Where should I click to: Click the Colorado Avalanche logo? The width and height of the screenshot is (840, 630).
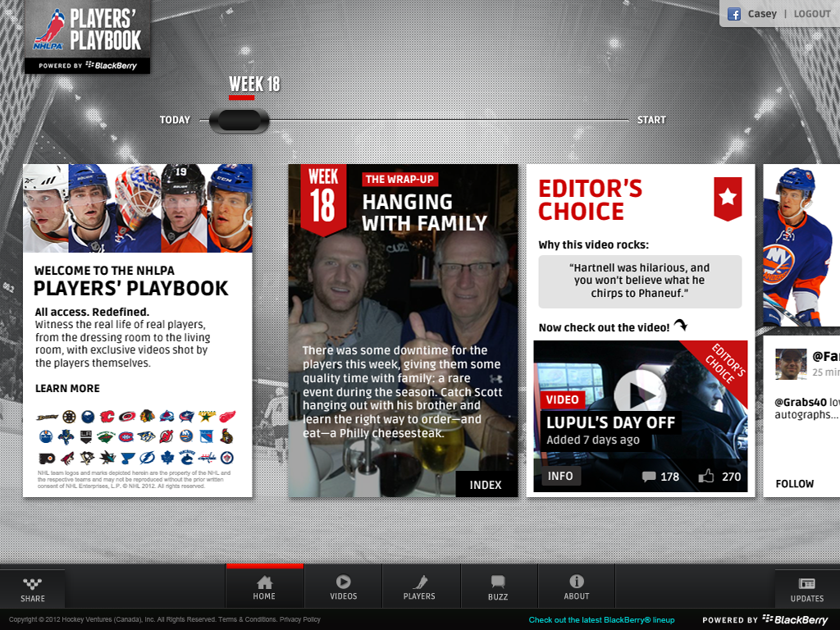point(167,416)
